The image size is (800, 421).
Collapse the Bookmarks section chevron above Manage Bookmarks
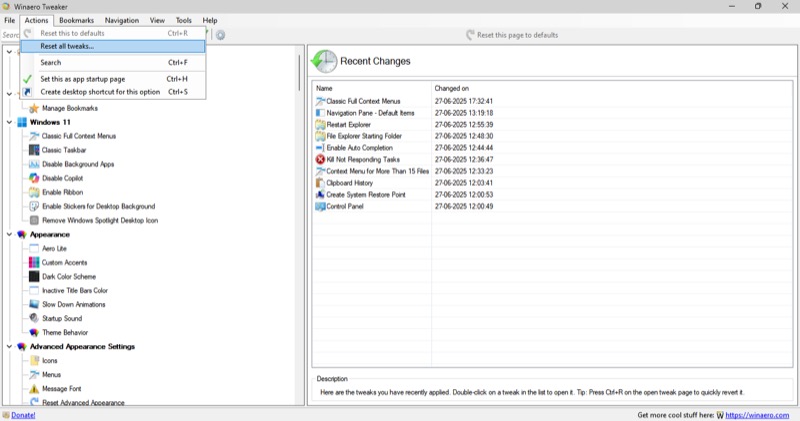point(9,94)
